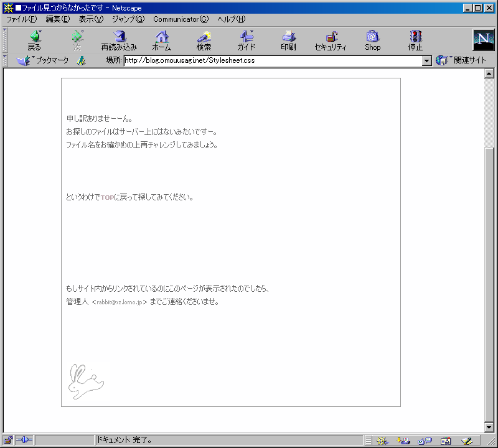
Task: Click the Netscape window title icon
Action: (8, 8)
